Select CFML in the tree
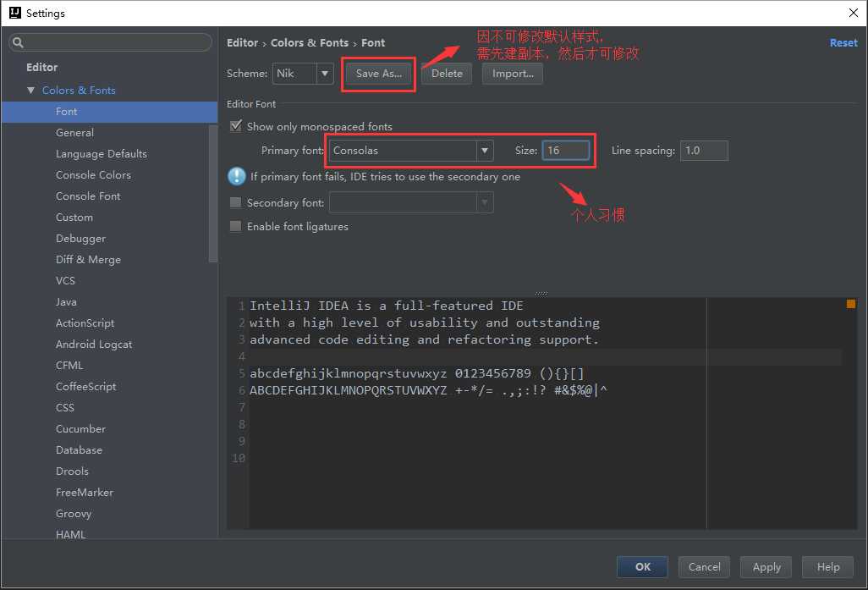This screenshot has width=868, height=590. [69, 365]
